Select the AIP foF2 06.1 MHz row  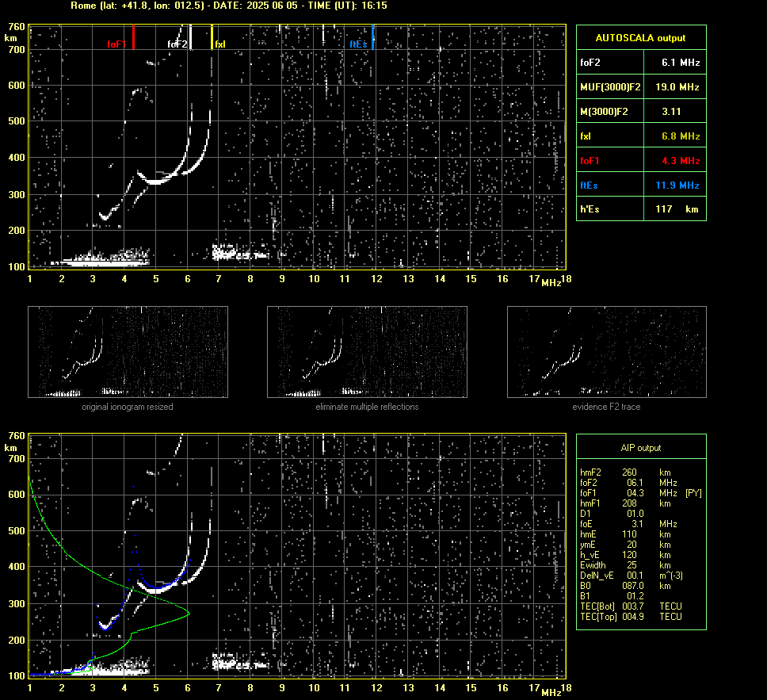pyautogui.click(x=628, y=483)
